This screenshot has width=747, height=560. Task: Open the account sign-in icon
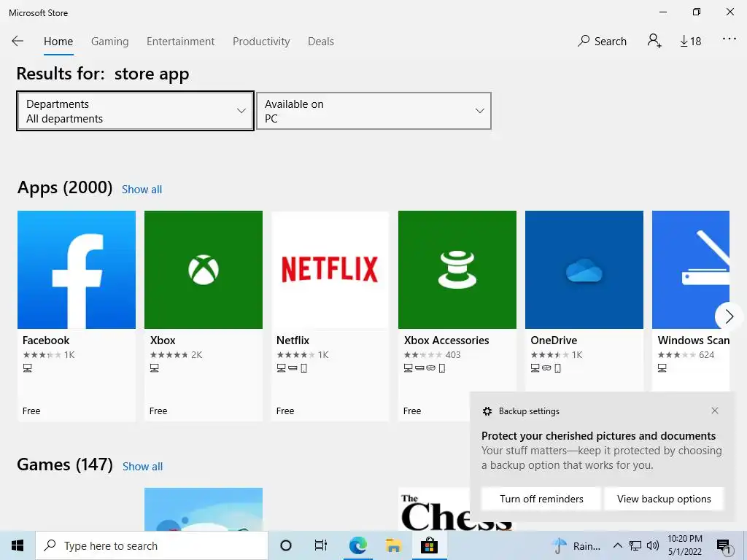click(654, 41)
